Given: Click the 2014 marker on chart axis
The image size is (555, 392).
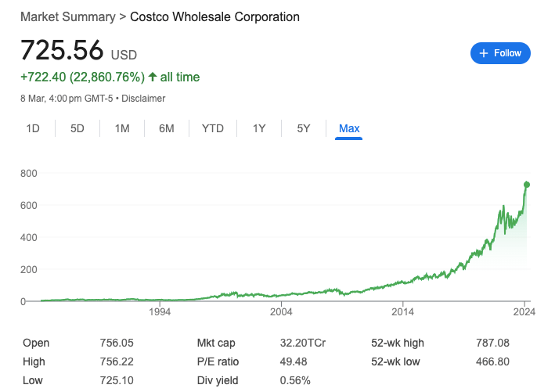Looking at the screenshot, I should (402, 311).
